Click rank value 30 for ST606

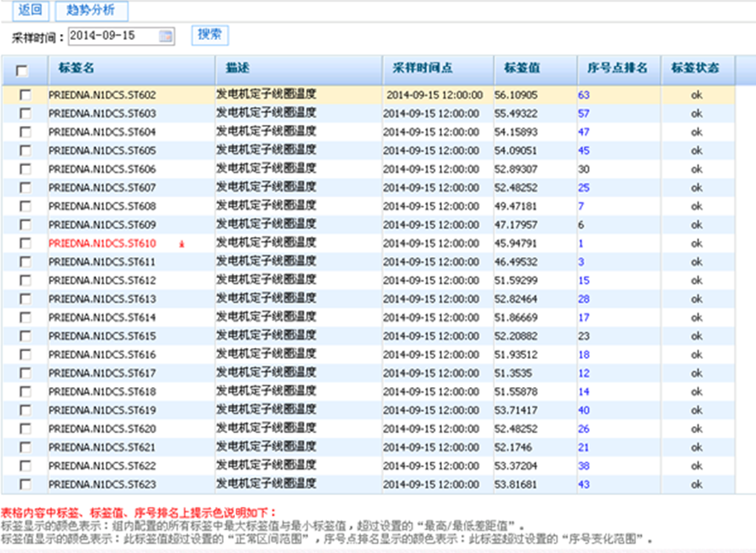[x=584, y=169]
